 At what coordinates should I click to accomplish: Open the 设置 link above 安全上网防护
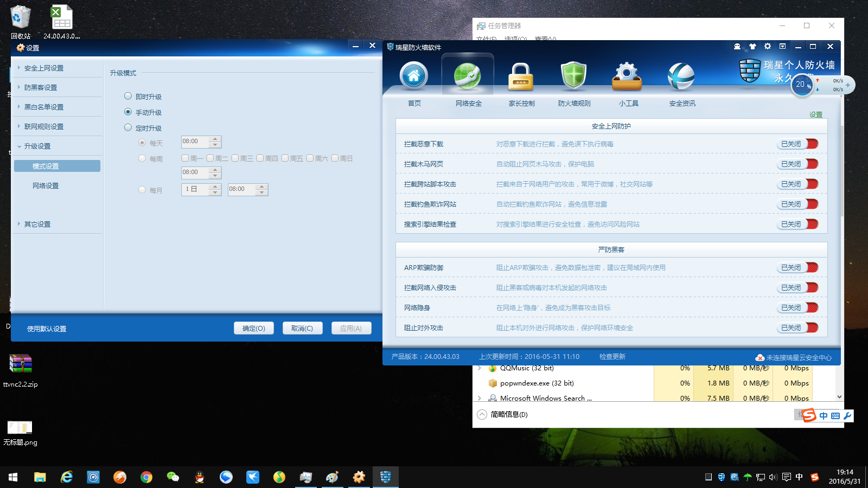coord(816,114)
